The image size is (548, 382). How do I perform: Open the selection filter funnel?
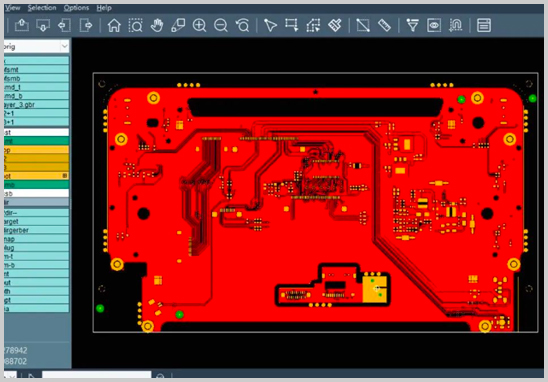pyautogui.click(x=412, y=25)
